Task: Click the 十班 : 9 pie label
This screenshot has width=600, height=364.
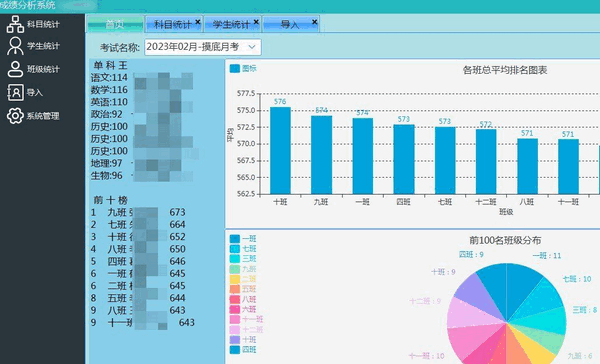Action: pyautogui.click(x=443, y=272)
